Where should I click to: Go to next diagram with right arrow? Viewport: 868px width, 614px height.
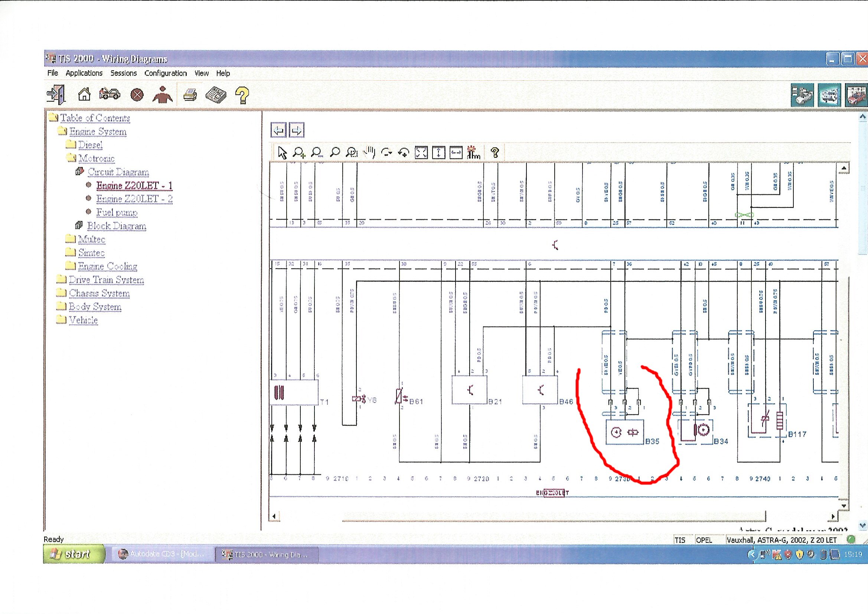click(x=296, y=131)
